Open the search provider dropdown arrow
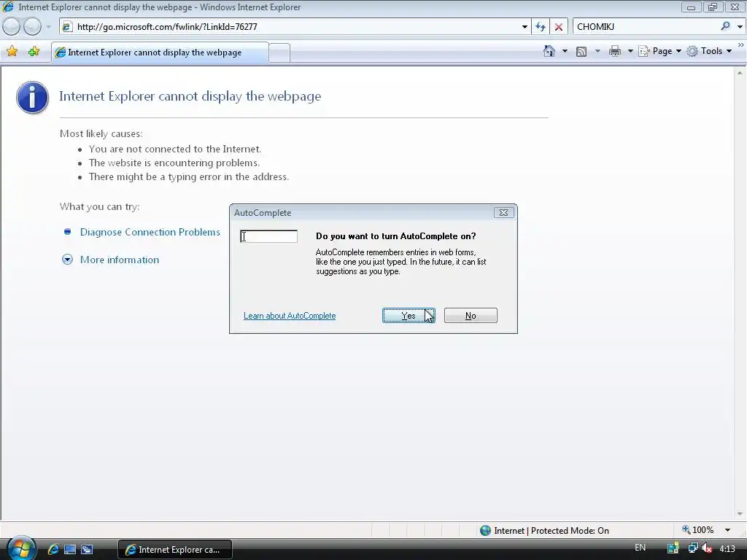The height and width of the screenshot is (560, 747). pyautogui.click(x=740, y=27)
